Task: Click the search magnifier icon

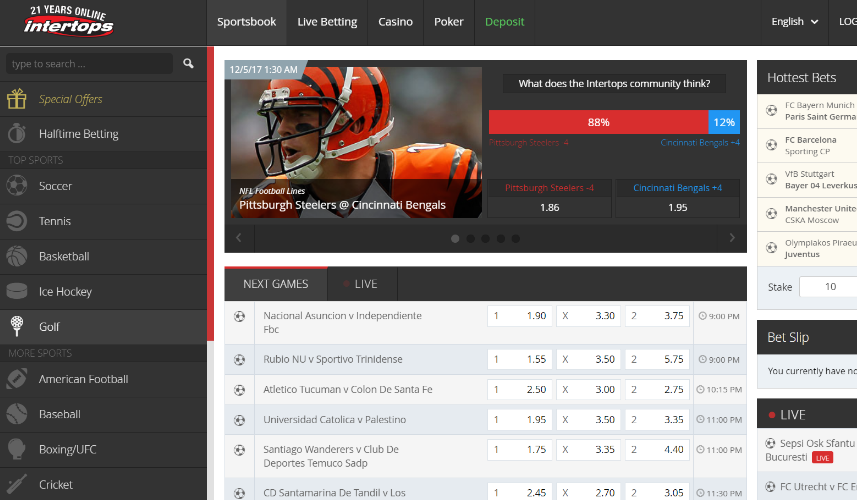Action: (188, 63)
